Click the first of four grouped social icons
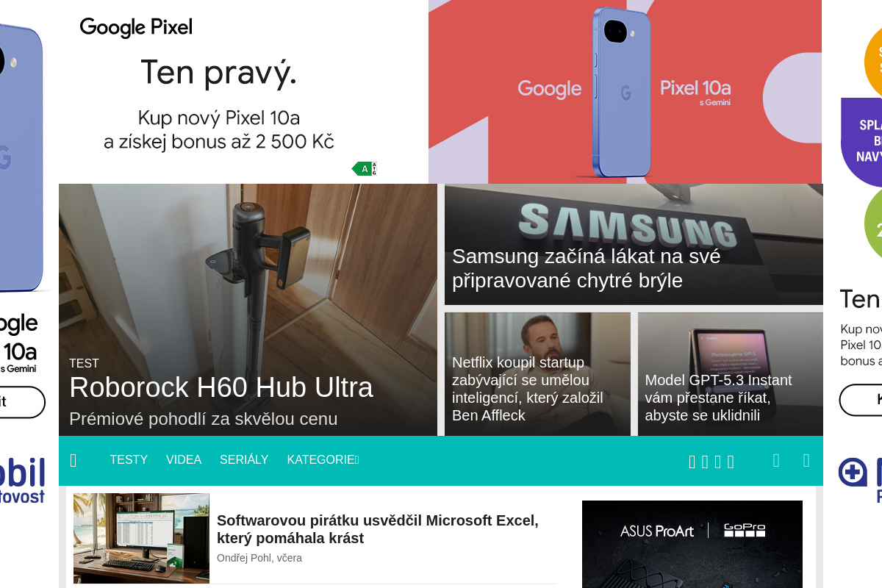 [692, 462]
